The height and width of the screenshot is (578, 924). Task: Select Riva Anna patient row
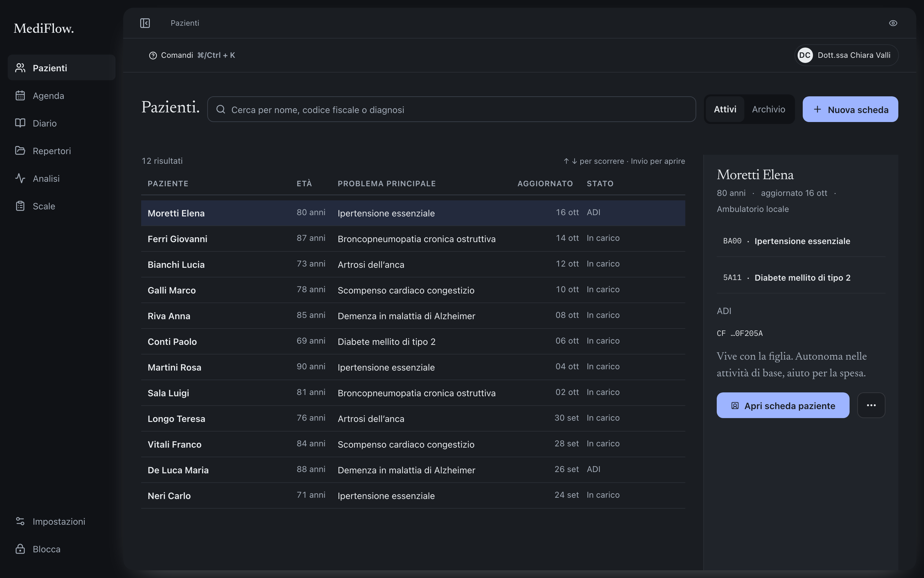(x=413, y=316)
